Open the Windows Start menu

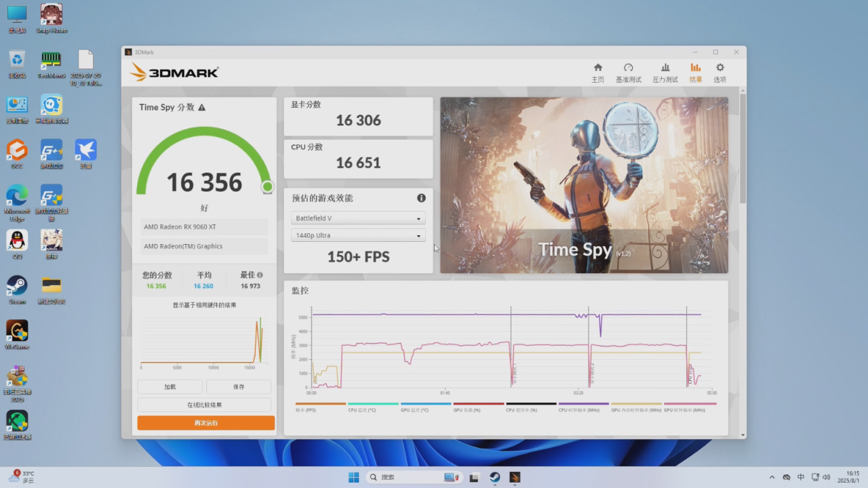353,477
